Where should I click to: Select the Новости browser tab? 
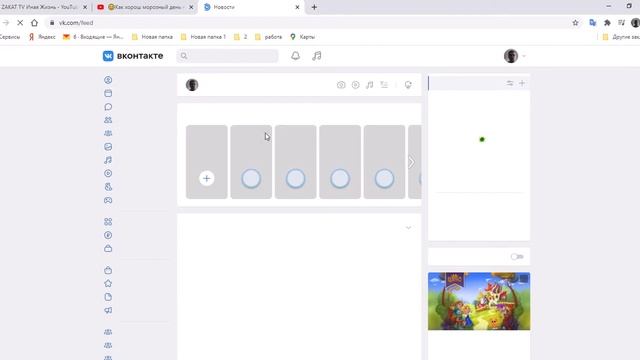tap(251, 7)
